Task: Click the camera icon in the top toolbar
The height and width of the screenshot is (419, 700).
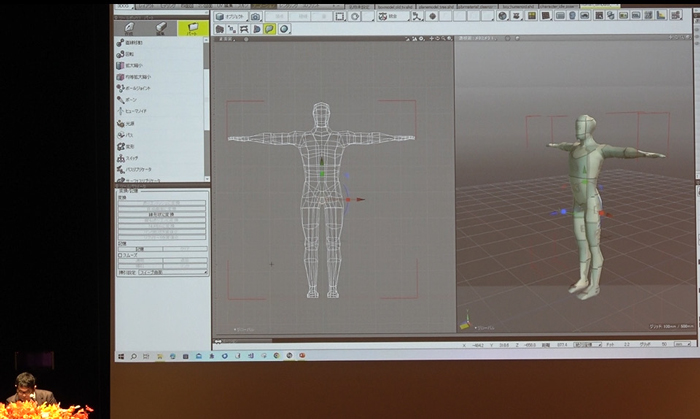Action: click(x=256, y=17)
